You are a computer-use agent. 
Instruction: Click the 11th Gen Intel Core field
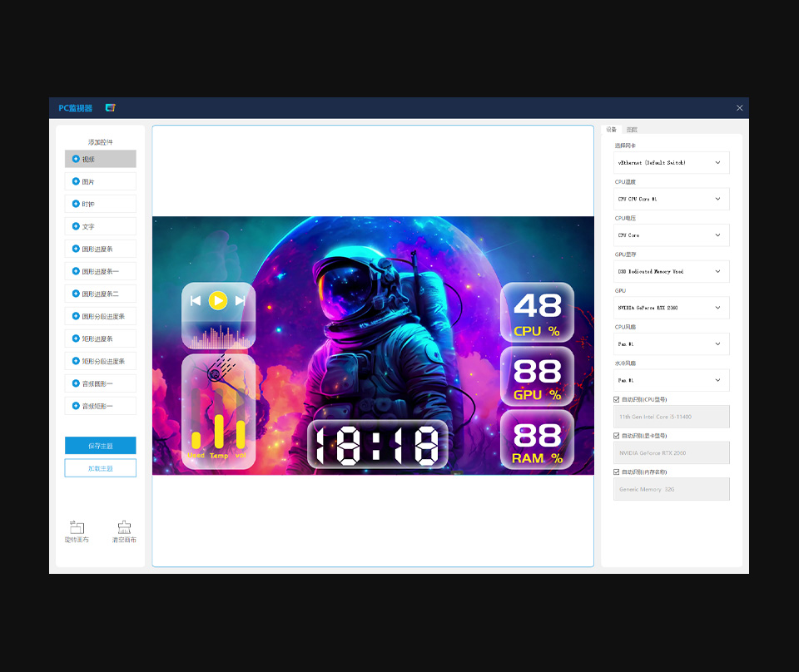(671, 417)
